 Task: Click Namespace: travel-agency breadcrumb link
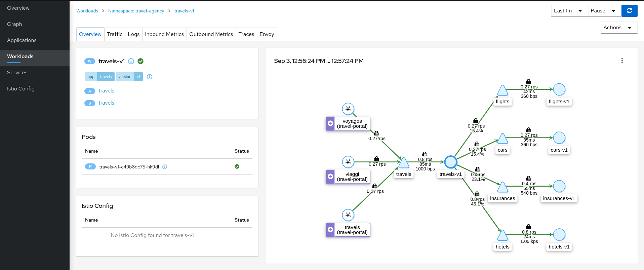pyautogui.click(x=136, y=11)
